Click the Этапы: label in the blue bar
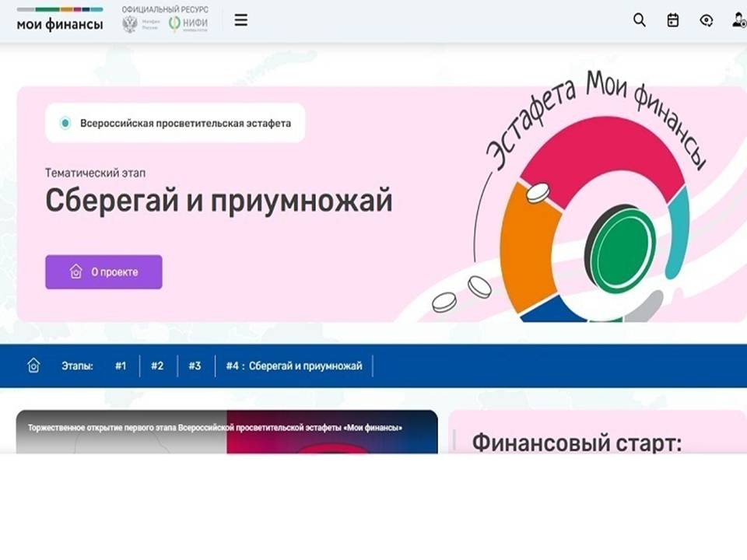The width and height of the screenshot is (747, 560). (x=77, y=366)
